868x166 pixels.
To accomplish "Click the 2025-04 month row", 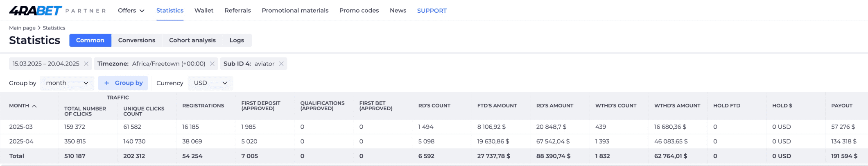I will coord(434,141).
